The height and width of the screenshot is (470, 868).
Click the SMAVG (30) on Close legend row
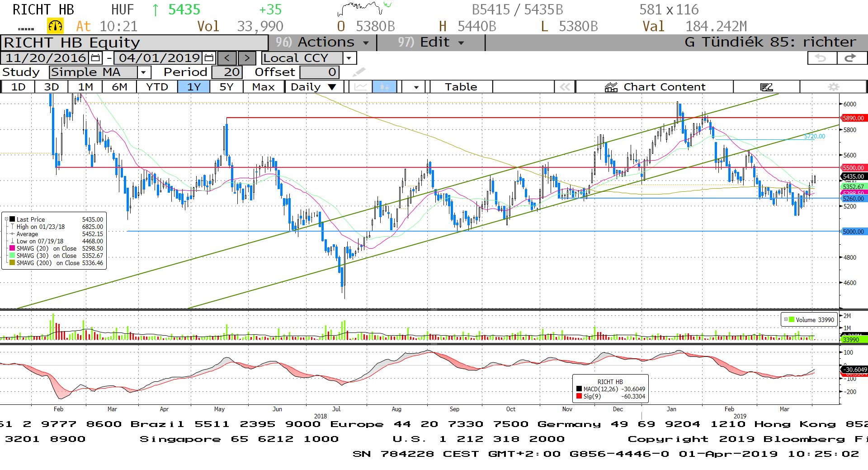tap(57, 256)
